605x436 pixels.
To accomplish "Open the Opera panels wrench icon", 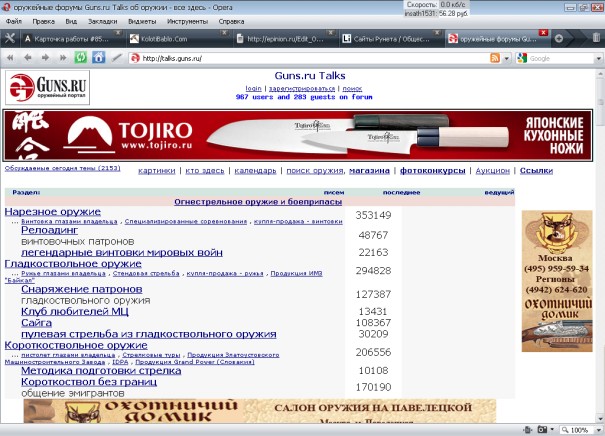I will pos(10,38).
